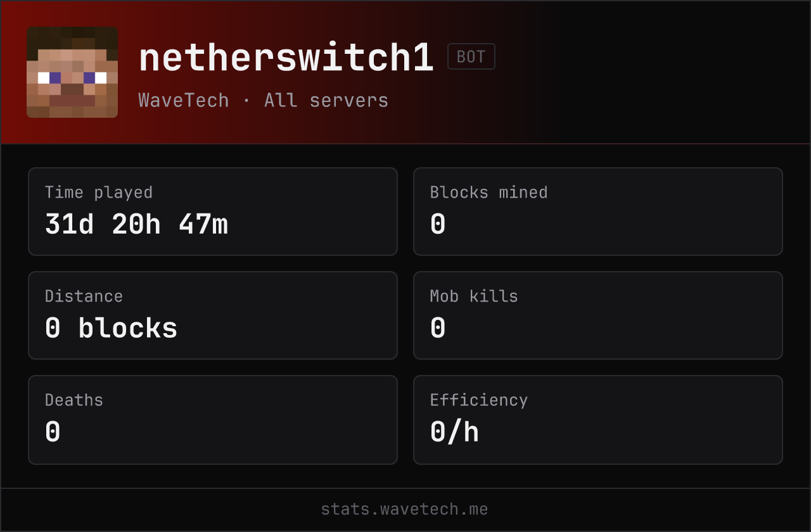Click the Time played label
811x532 pixels.
point(99,193)
